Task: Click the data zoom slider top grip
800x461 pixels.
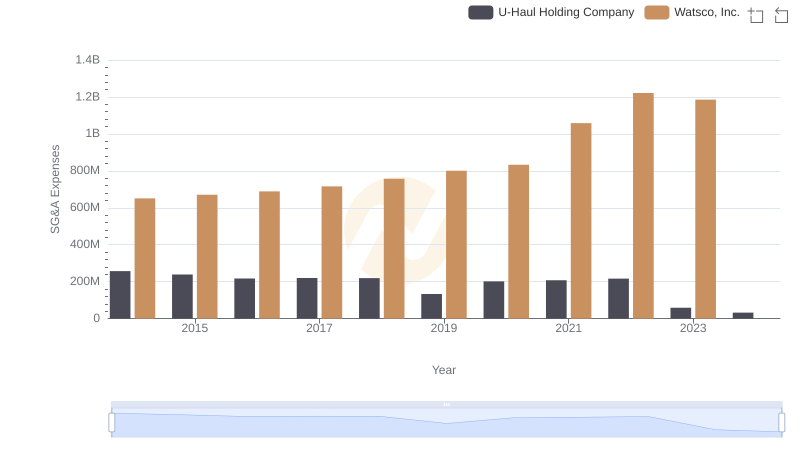Action: click(x=446, y=404)
